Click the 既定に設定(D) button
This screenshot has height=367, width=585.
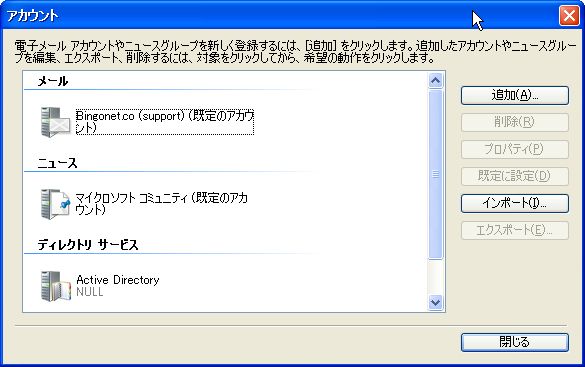coord(515,176)
